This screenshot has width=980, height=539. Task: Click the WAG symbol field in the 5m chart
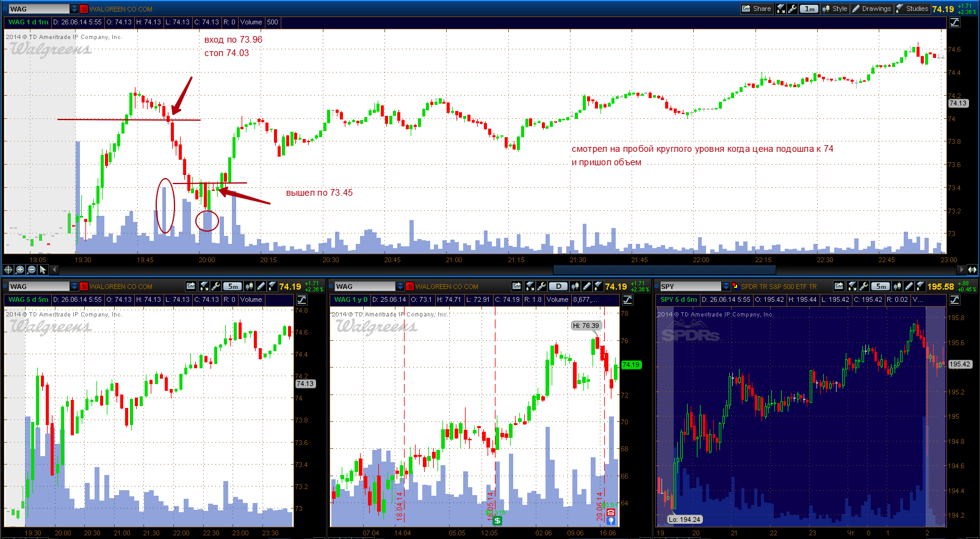click(38, 286)
